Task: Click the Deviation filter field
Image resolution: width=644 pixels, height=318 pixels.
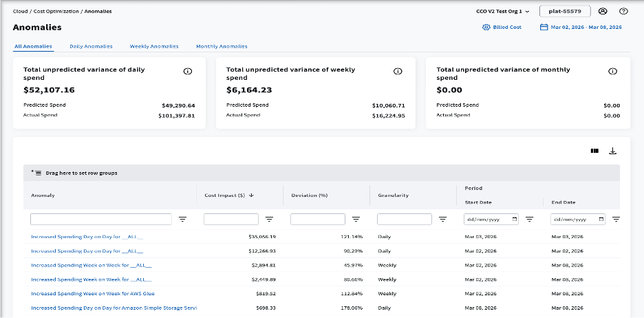Action: [x=318, y=220]
